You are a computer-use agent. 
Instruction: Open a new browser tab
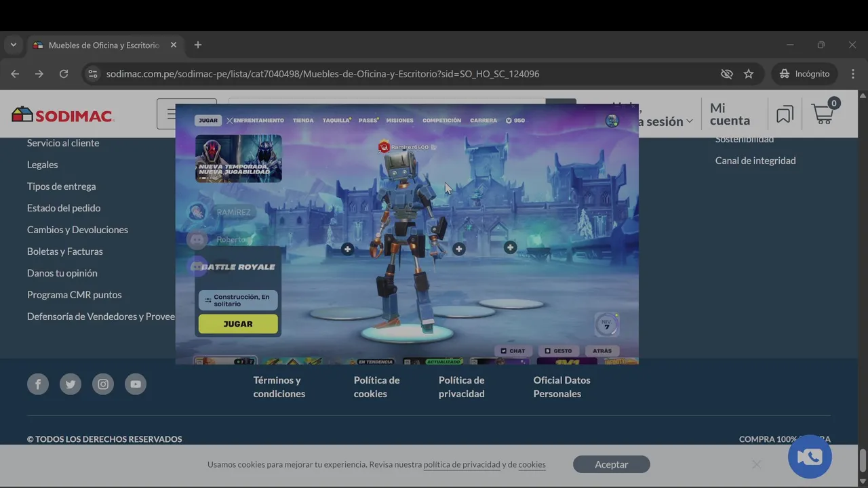pos(198,45)
